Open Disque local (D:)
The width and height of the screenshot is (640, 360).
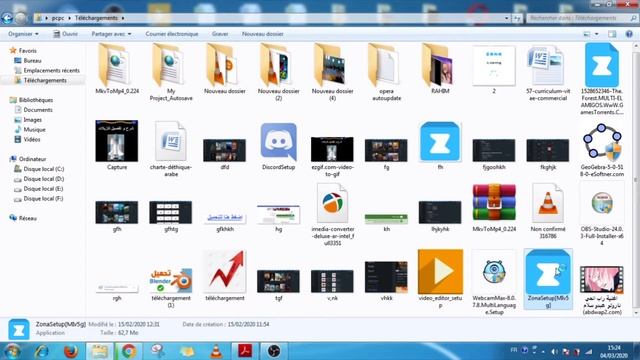click(x=44, y=179)
